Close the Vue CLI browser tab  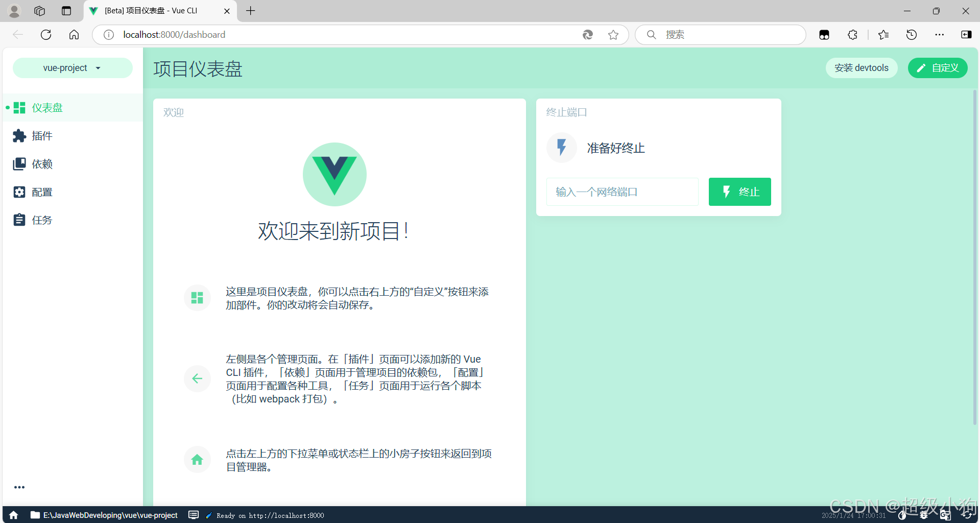coord(227,11)
